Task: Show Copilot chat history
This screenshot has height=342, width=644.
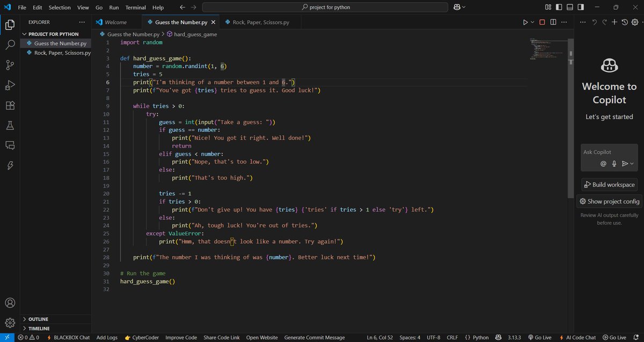Action: coord(625,22)
